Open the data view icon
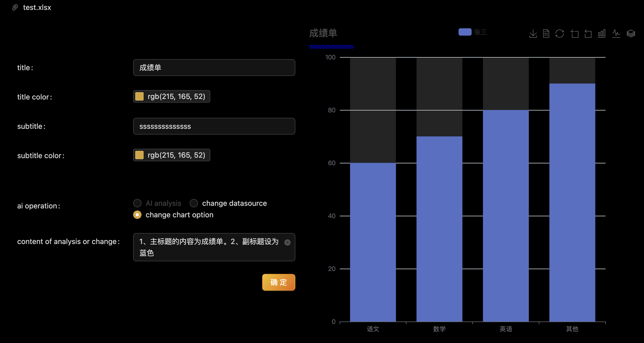 546,34
